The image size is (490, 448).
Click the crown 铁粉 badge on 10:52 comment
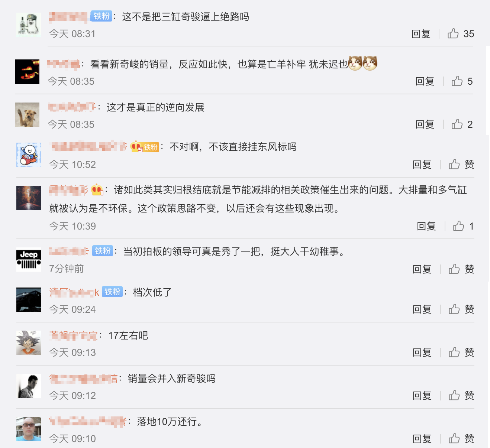coord(145,147)
